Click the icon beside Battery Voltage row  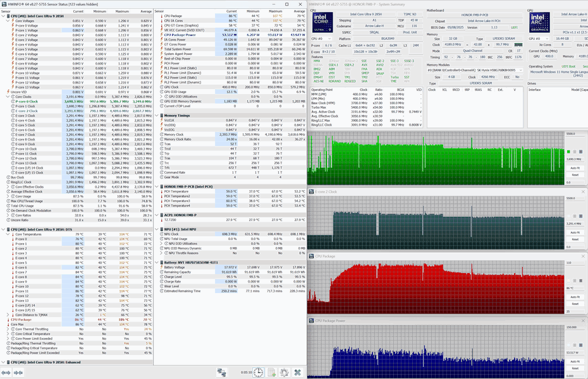click(x=162, y=267)
